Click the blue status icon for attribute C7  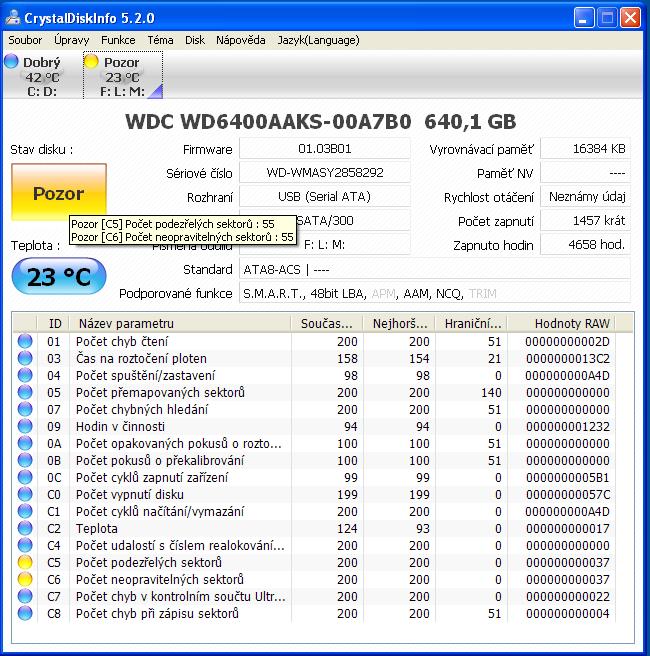pos(25,596)
